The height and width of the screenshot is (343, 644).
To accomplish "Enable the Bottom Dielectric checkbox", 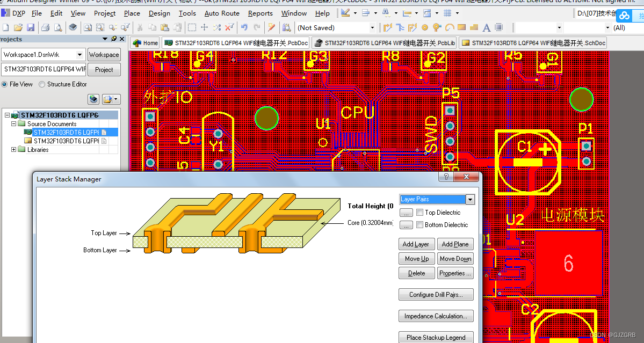I will 420,224.
